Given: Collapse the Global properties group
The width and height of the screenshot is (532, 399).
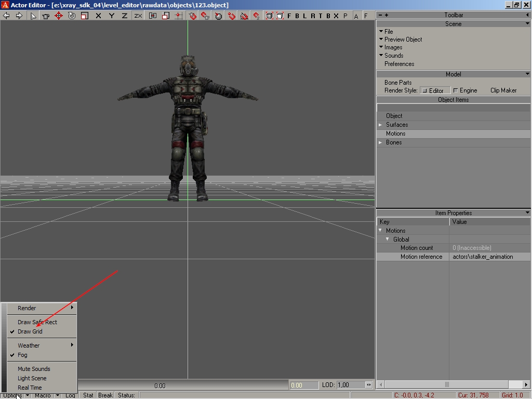Looking at the screenshot, I should [388, 239].
